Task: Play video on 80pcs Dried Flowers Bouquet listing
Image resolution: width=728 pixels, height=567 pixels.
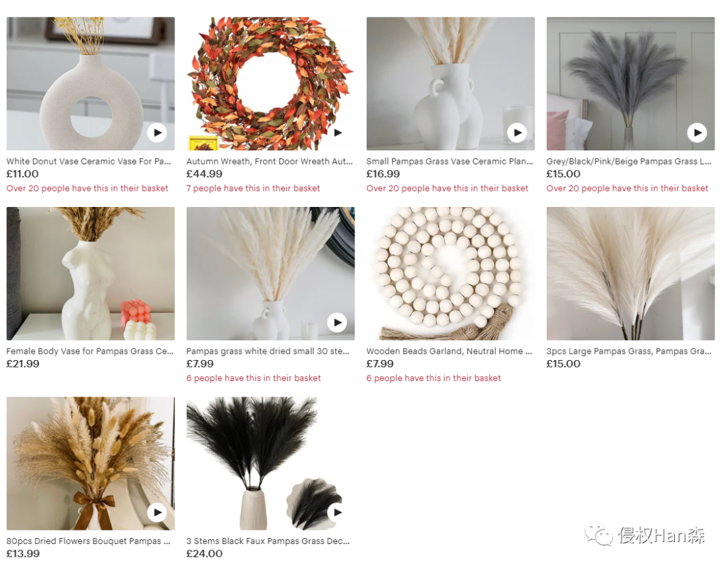Action: point(157,512)
